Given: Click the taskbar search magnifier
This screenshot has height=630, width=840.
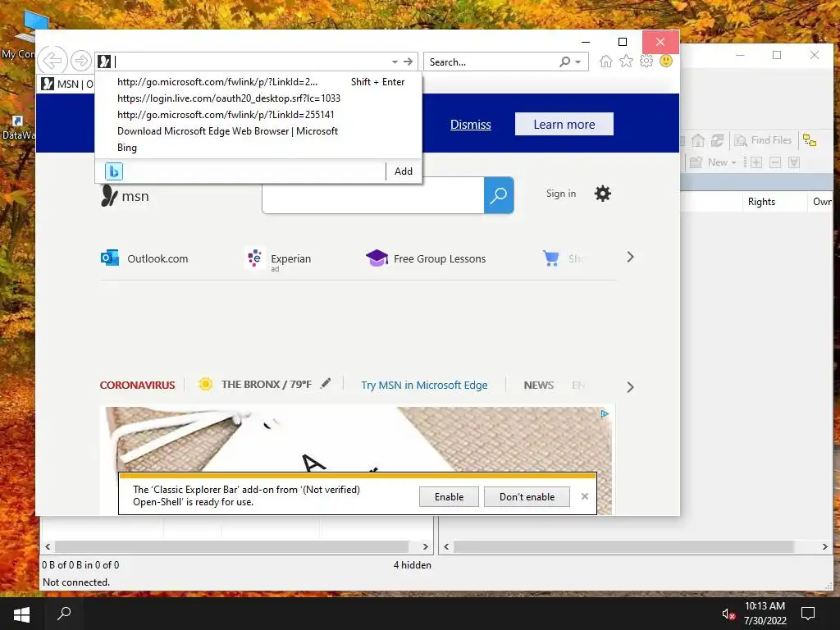Looking at the screenshot, I should pyautogui.click(x=64, y=614).
